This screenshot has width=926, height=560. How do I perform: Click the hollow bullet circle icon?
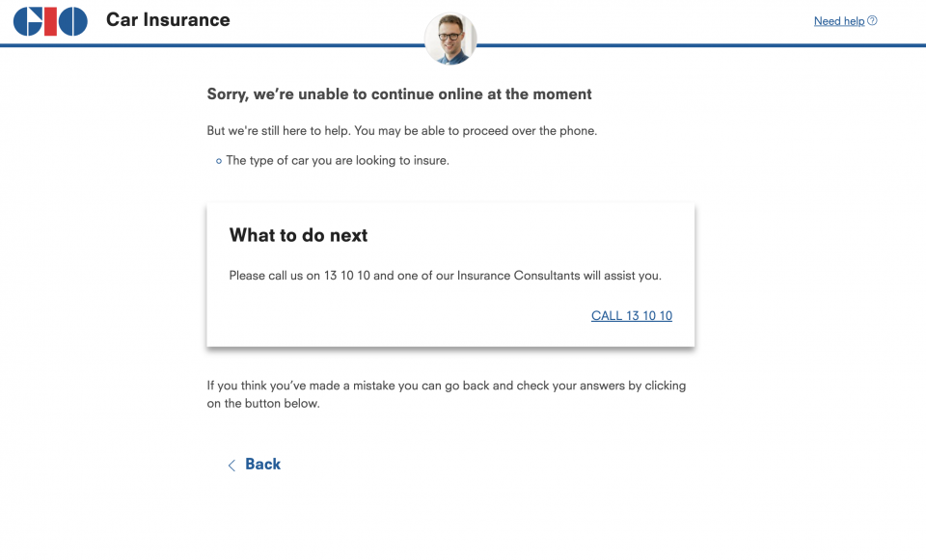(x=219, y=161)
